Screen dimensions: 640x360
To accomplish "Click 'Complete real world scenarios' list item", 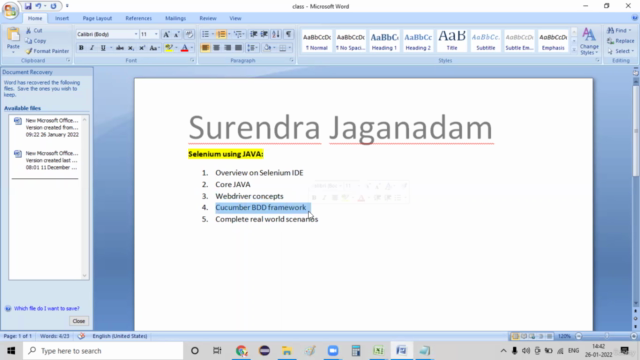I will coord(267,219).
